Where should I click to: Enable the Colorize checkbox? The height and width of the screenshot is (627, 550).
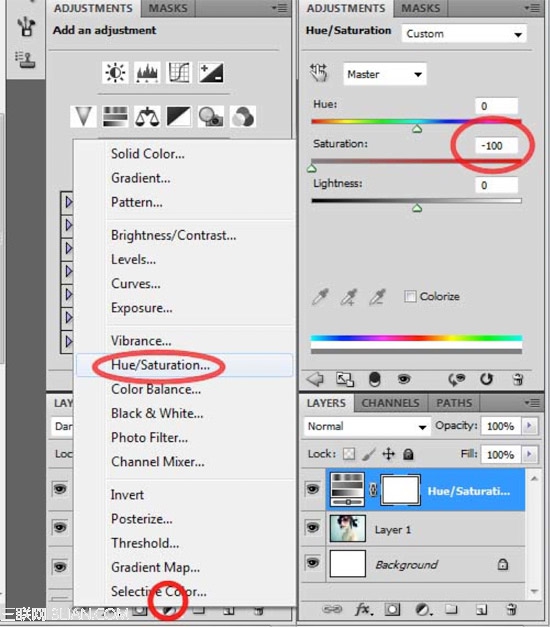pos(410,296)
